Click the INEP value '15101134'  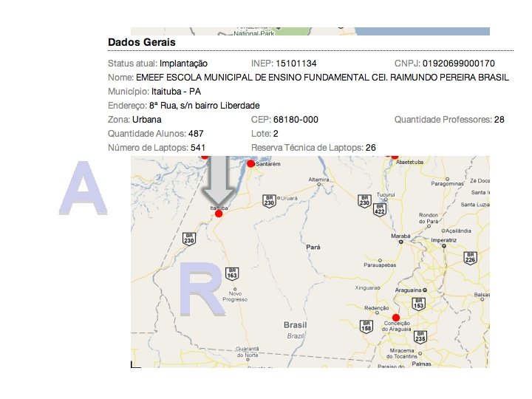click(x=296, y=64)
